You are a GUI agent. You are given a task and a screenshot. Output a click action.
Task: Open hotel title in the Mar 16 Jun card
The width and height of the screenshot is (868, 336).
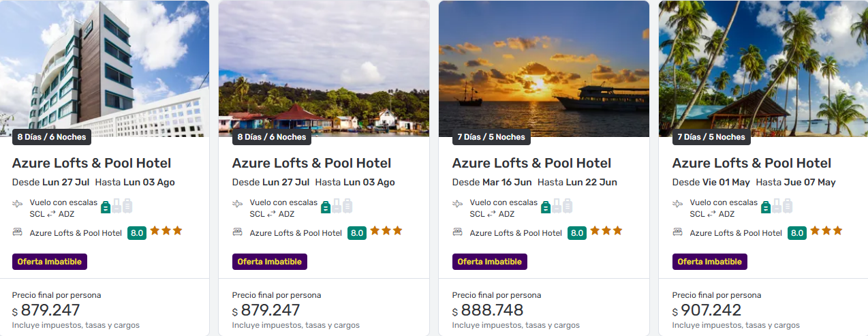[x=531, y=164]
